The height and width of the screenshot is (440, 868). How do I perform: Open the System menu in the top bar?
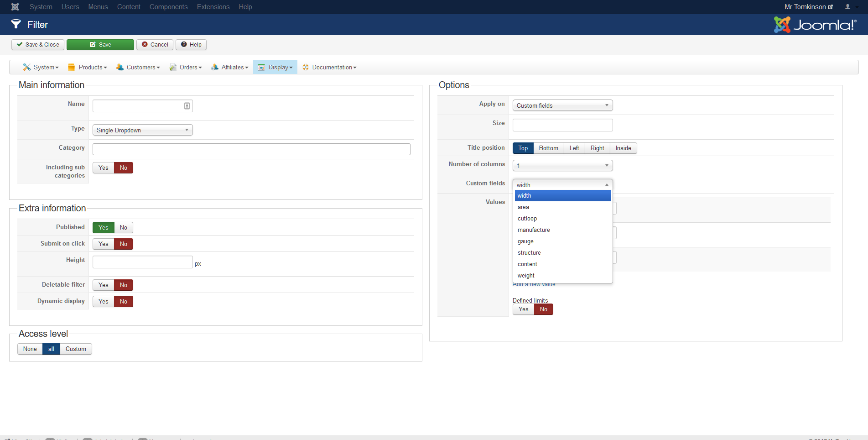[x=41, y=7]
